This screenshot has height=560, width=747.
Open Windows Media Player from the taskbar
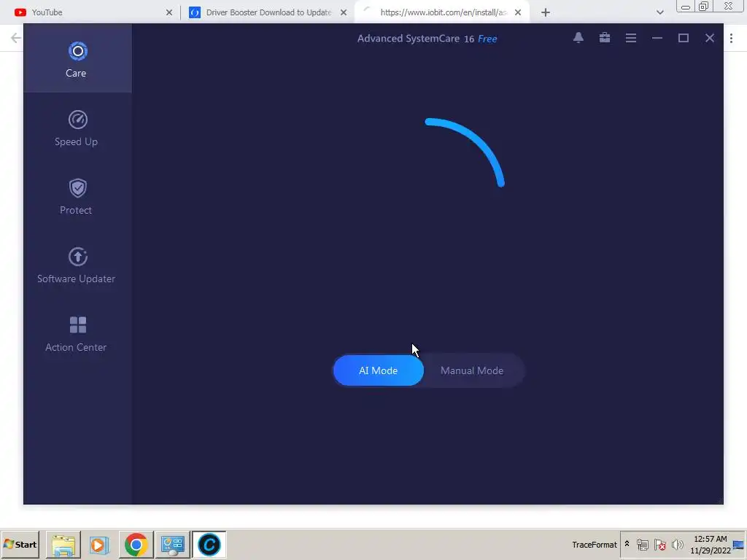(99, 544)
